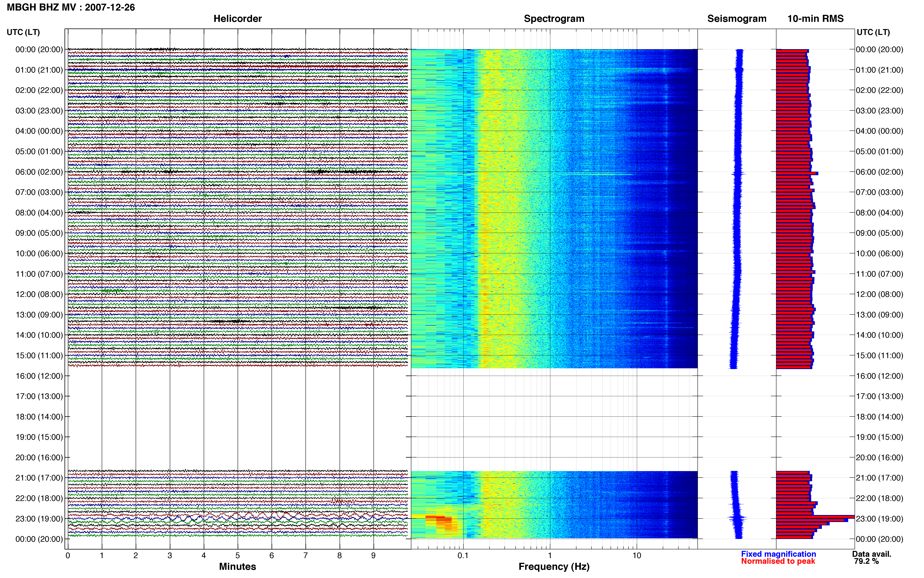
Task: Click minutes axis tick label '3'
Action: (x=170, y=556)
